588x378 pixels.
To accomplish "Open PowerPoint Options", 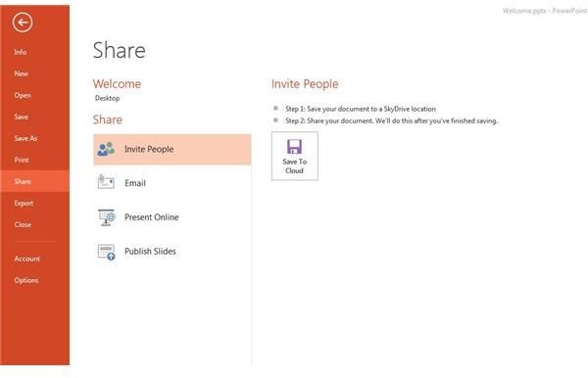I will (26, 280).
